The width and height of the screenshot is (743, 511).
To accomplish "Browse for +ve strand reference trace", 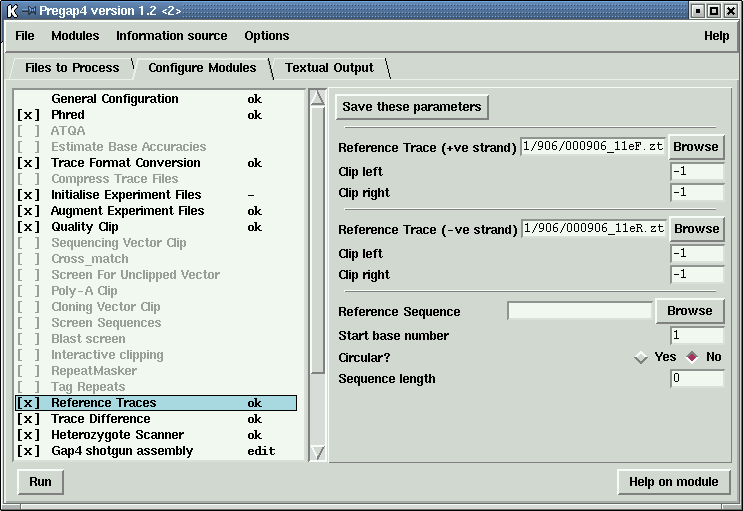I will coord(695,147).
